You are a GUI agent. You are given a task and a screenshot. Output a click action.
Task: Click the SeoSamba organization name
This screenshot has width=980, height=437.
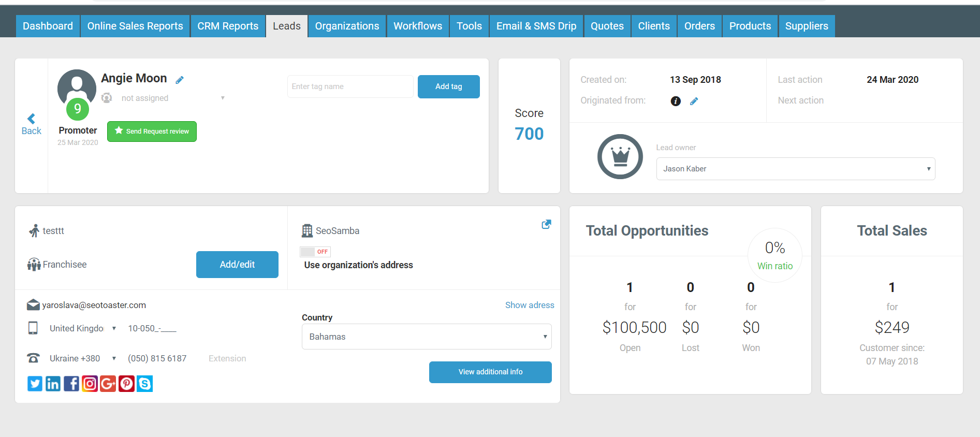click(x=338, y=231)
